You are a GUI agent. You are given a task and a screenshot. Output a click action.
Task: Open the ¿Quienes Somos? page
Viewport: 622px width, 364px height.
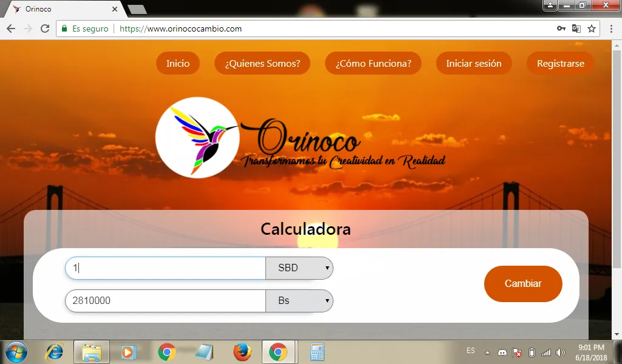tap(262, 63)
